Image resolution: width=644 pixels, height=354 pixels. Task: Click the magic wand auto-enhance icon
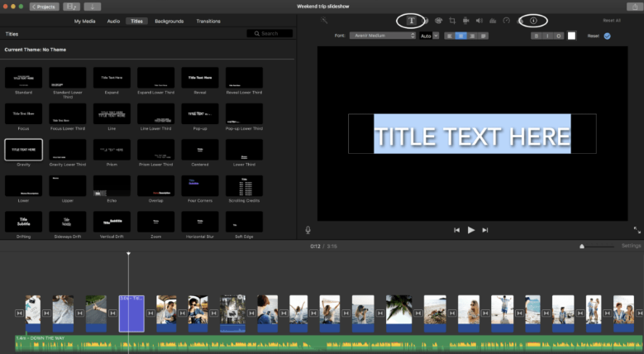click(324, 20)
